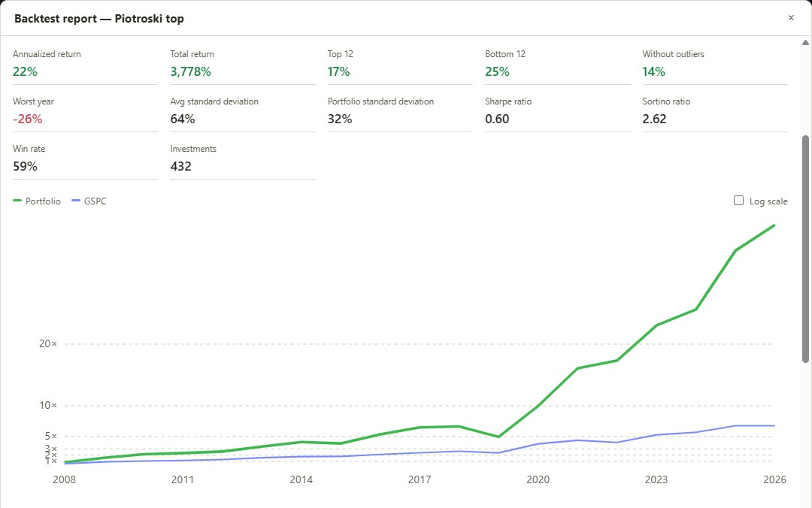The width and height of the screenshot is (812, 508).
Task: Click the 2020 x-axis label
Action: click(538, 479)
